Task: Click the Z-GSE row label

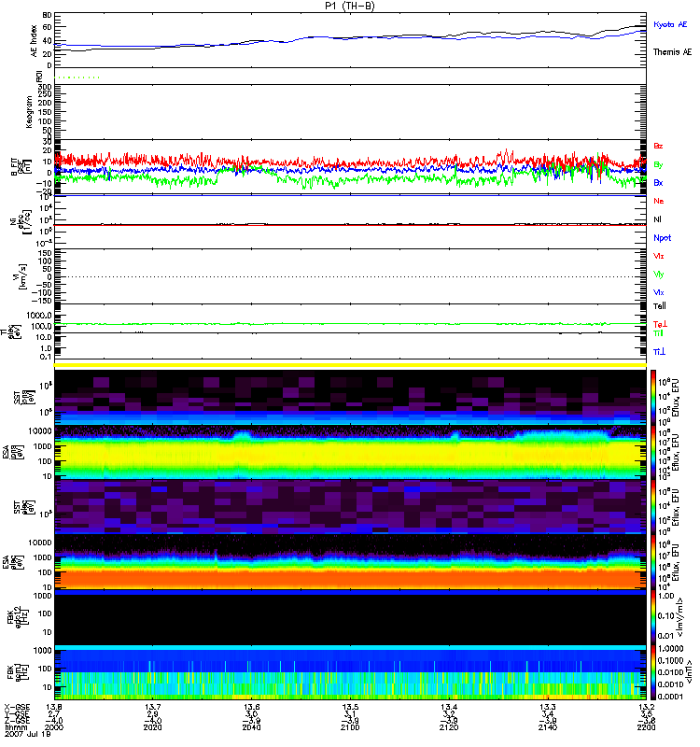Action: click(x=17, y=720)
